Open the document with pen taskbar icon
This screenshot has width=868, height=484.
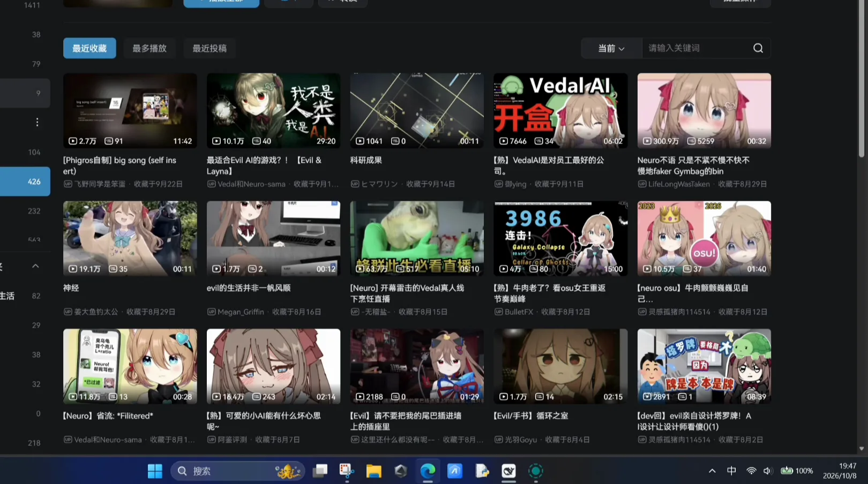click(482, 471)
